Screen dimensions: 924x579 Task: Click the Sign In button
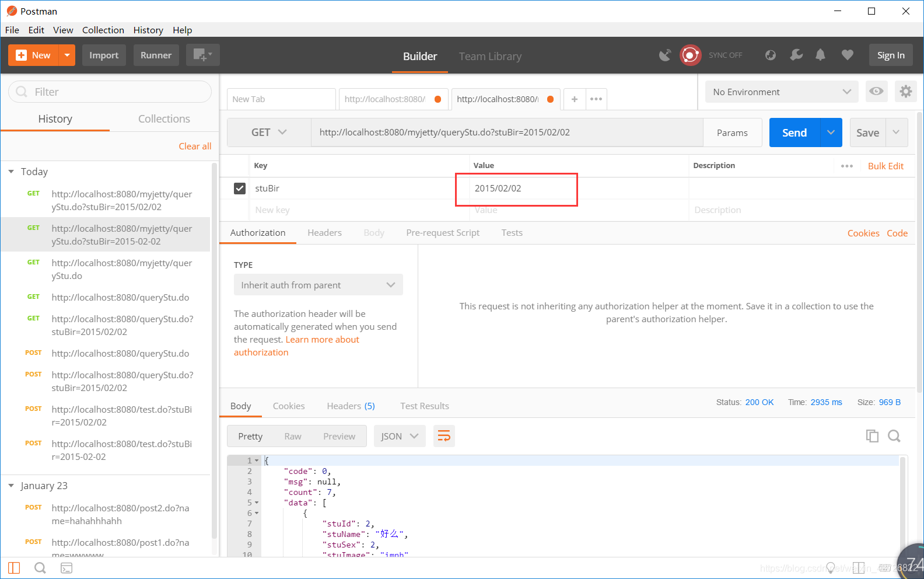(x=891, y=55)
